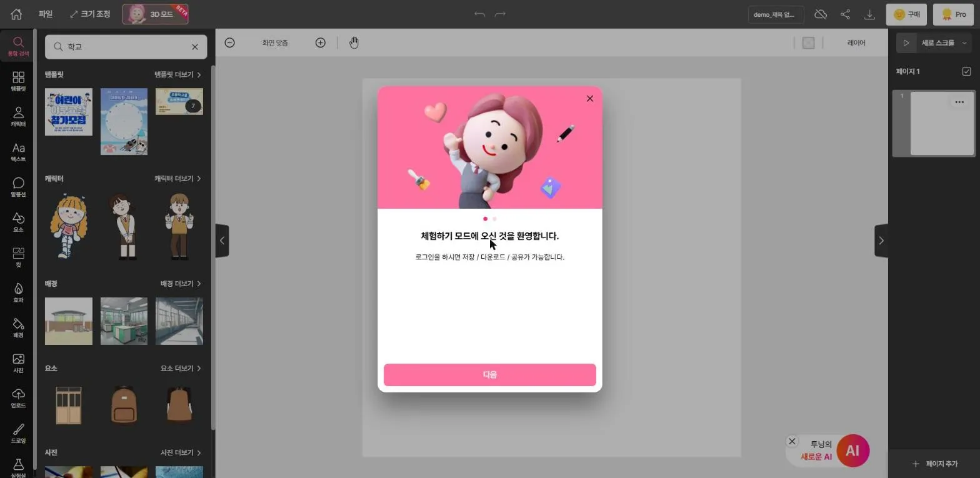Click the 구매 button
The width and height of the screenshot is (980, 478).
click(906, 14)
